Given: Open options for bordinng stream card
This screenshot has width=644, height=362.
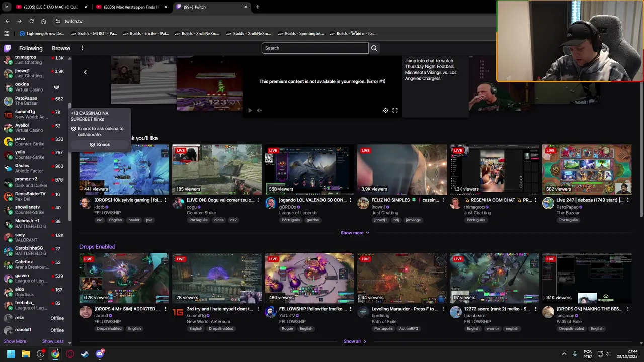Looking at the screenshot, I should pyautogui.click(x=443, y=309).
